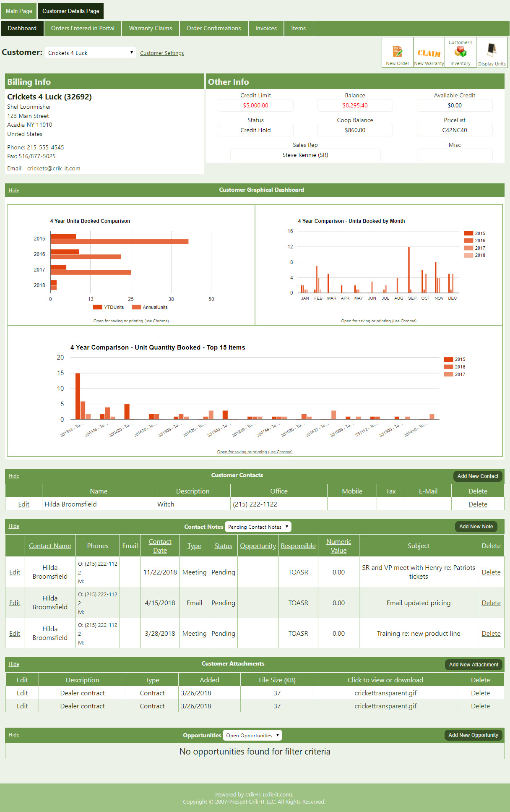This screenshot has width=510, height=812.
Task: Sort notes by Contact Date column
Action: [160, 546]
